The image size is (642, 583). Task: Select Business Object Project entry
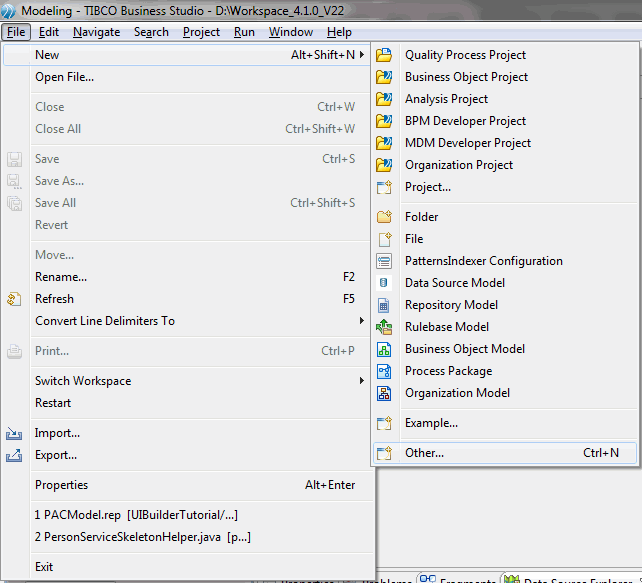pyautogui.click(x=505, y=77)
